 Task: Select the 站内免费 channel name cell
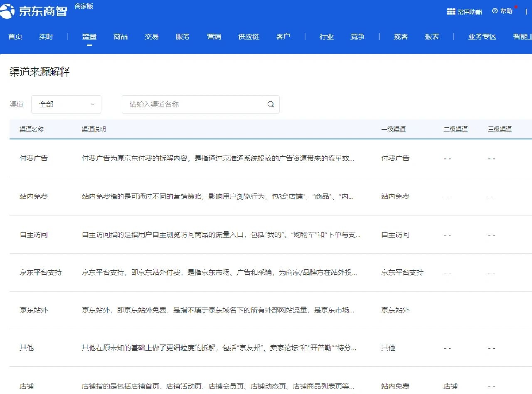(x=34, y=196)
